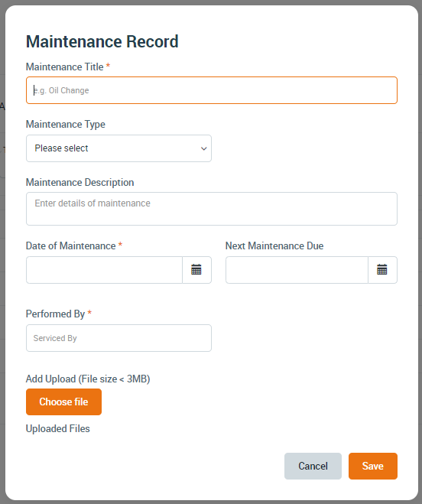The width and height of the screenshot is (422, 504).
Task: Save the maintenance record
Action: [x=373, y=466]
